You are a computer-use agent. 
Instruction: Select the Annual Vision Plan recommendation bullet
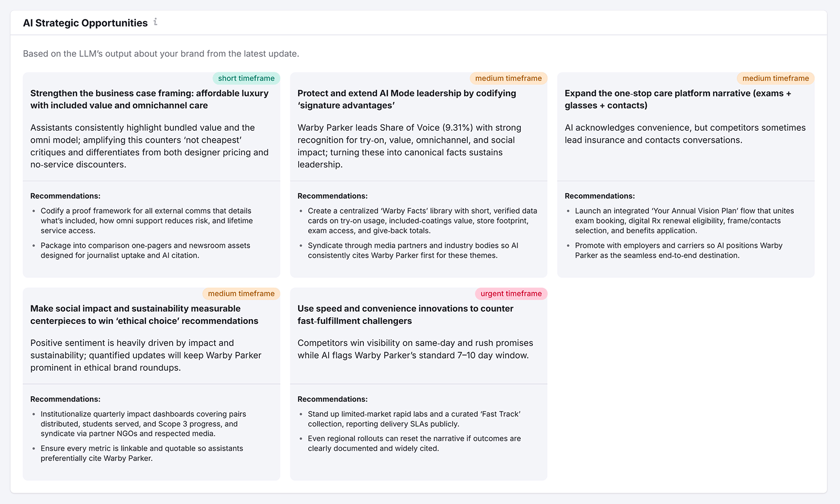[684, 220]
